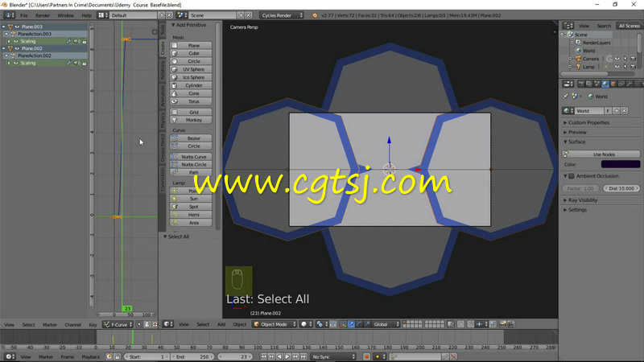Click the pin icon in properties header
Viewport: 644px width, 362px height.
click(x=566, y=97)
